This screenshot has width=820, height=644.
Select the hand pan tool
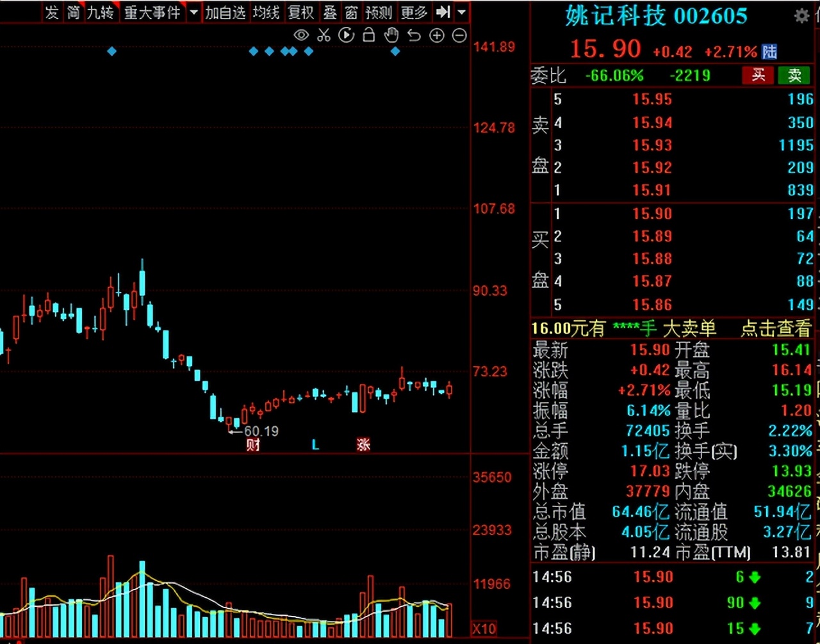391,35
